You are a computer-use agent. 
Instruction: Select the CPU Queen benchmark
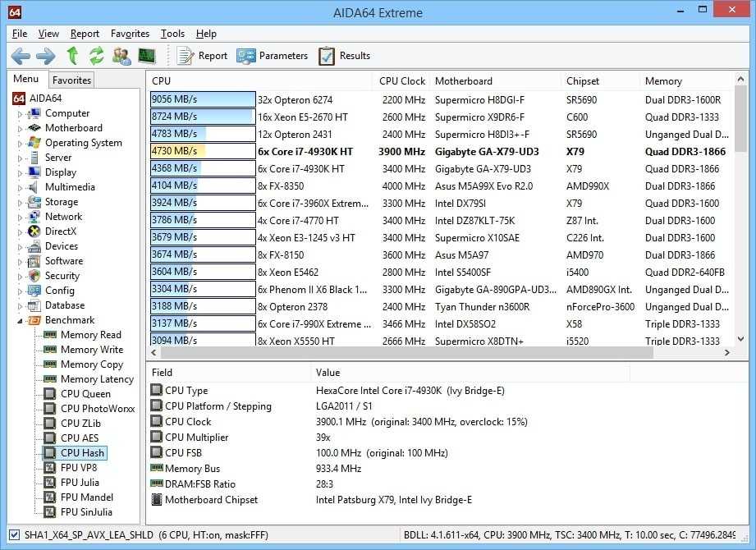[x=85, y=394]
